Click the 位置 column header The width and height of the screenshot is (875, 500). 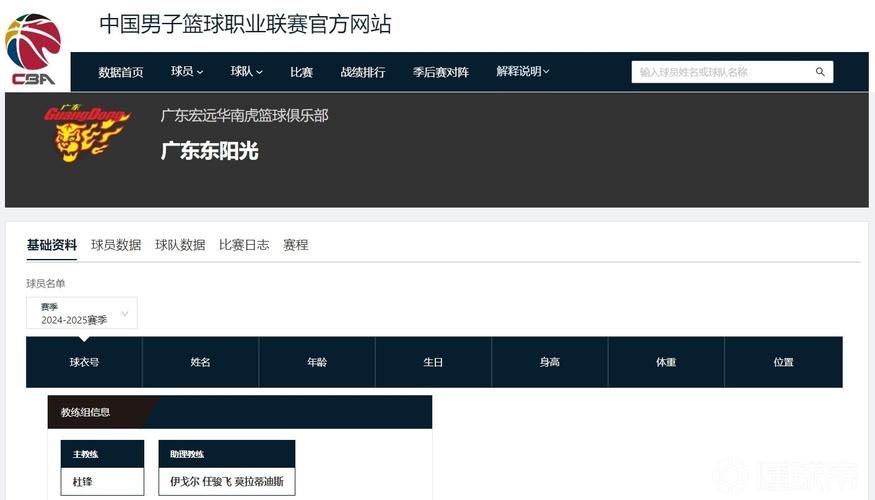(x=783, y=362)
